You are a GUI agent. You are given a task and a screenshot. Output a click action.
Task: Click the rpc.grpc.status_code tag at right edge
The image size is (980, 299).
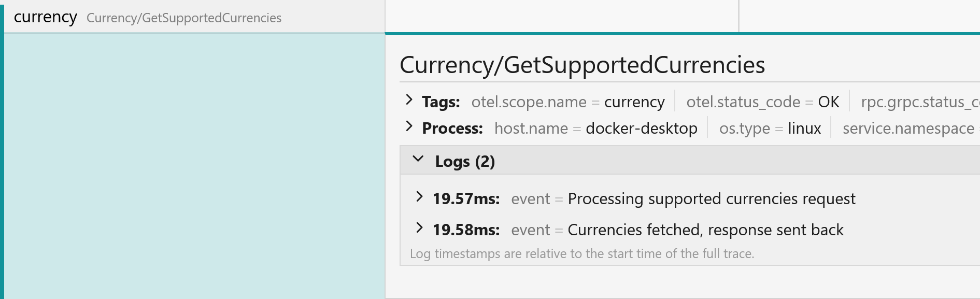point(919,102)
